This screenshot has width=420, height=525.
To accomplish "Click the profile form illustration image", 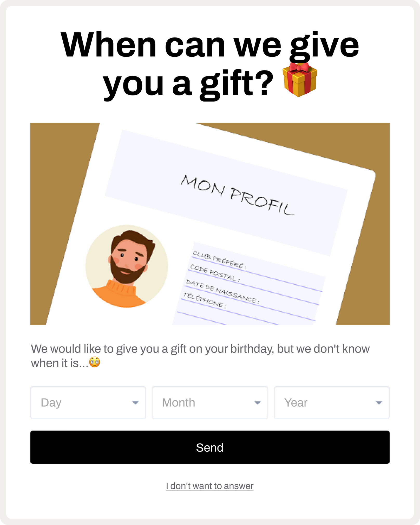I will (210, 224).
